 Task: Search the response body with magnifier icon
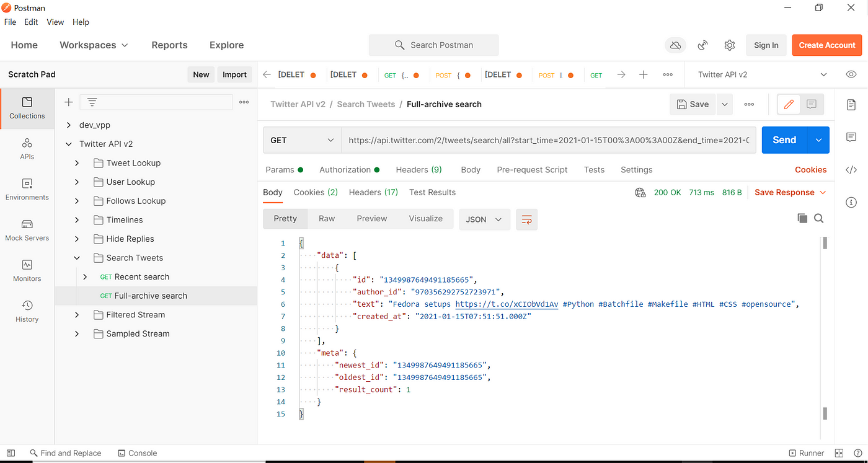click(819, 218)
